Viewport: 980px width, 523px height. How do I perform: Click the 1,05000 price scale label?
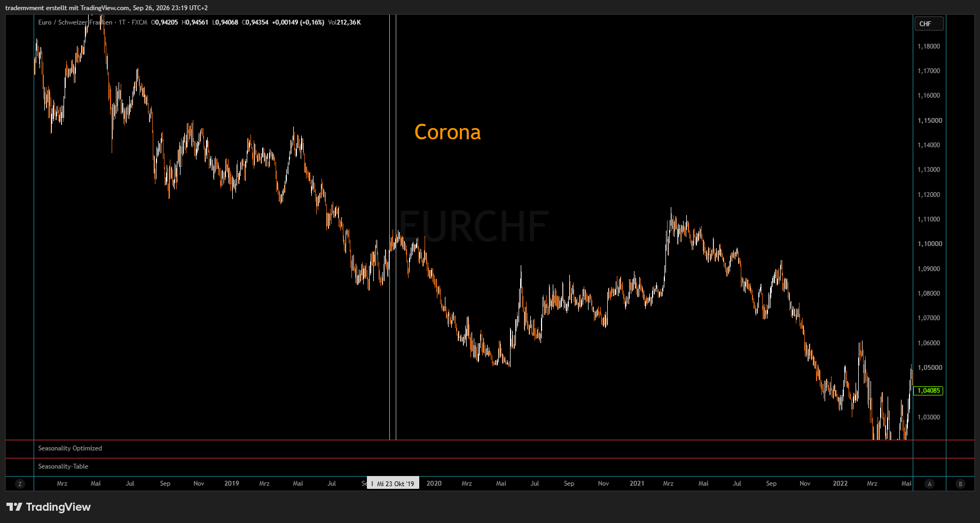click(930, 368)
